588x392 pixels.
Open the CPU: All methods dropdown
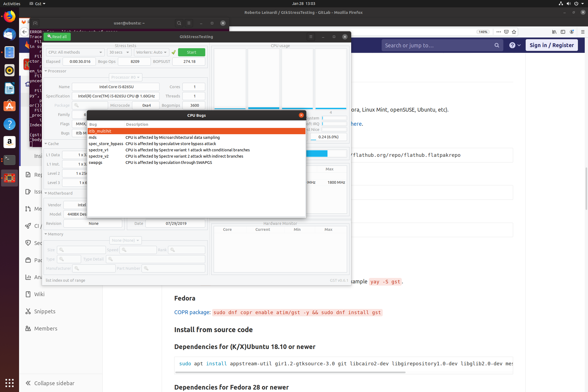pos(75,52)
